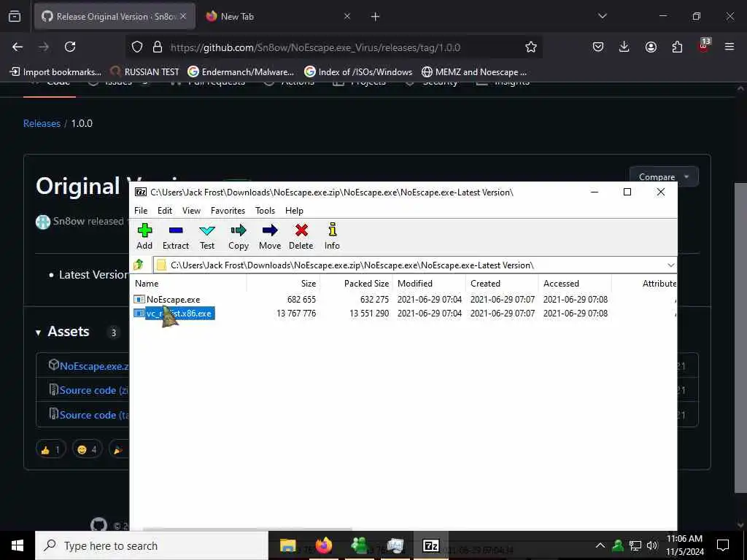Open the MEMZ and Noescape bookmark
This screenshot has height=560, width=747.
(474, 72)
